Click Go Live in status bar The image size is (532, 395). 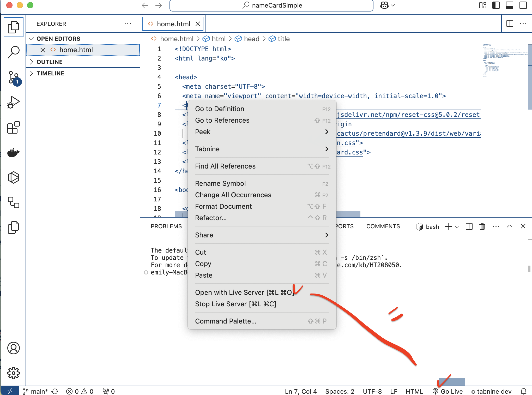448,391
